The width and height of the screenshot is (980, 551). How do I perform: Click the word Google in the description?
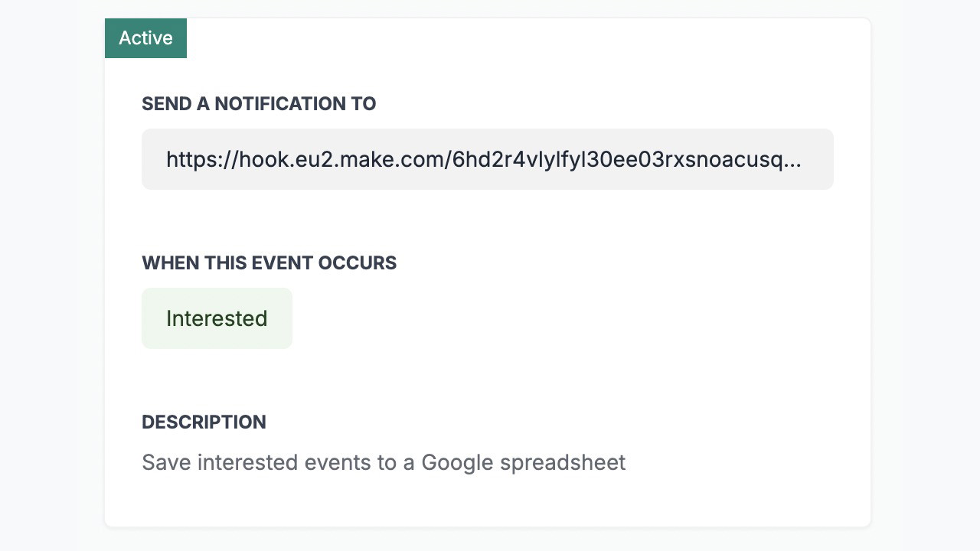pos(457,462)
